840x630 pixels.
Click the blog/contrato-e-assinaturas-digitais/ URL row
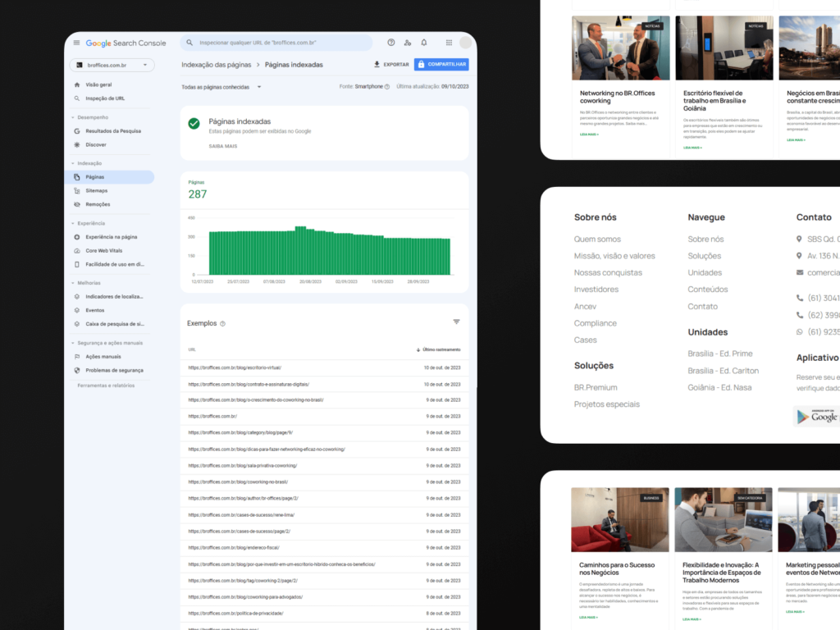[x=324, y=385]
